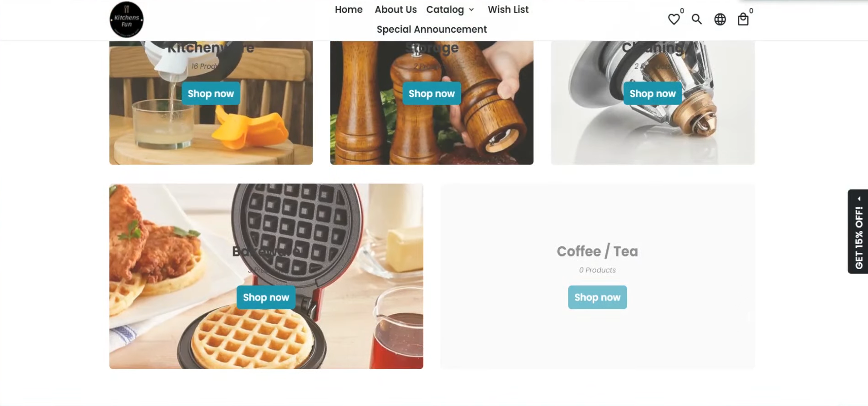Open the wishlist heart icon

point(674,19)
